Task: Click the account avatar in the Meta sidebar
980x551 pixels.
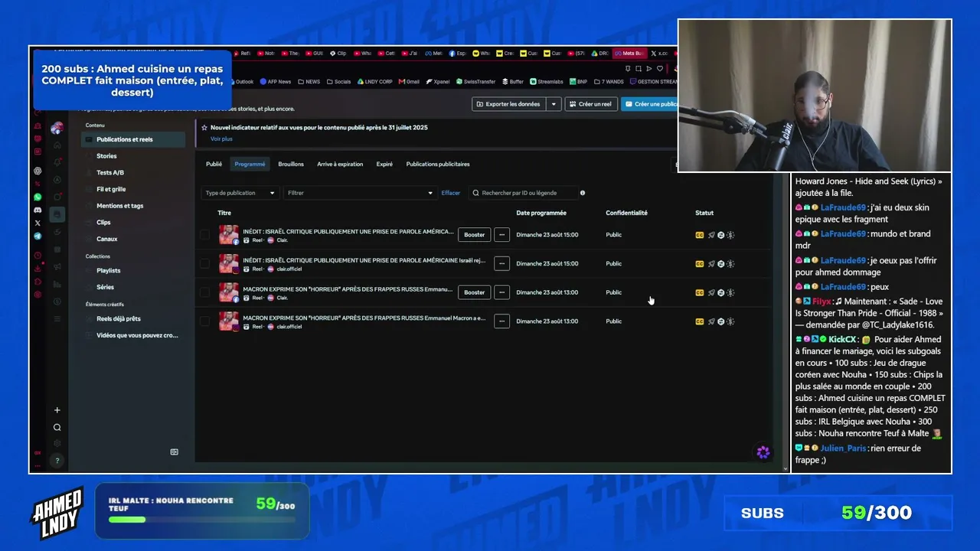Action: click(57, 128)
